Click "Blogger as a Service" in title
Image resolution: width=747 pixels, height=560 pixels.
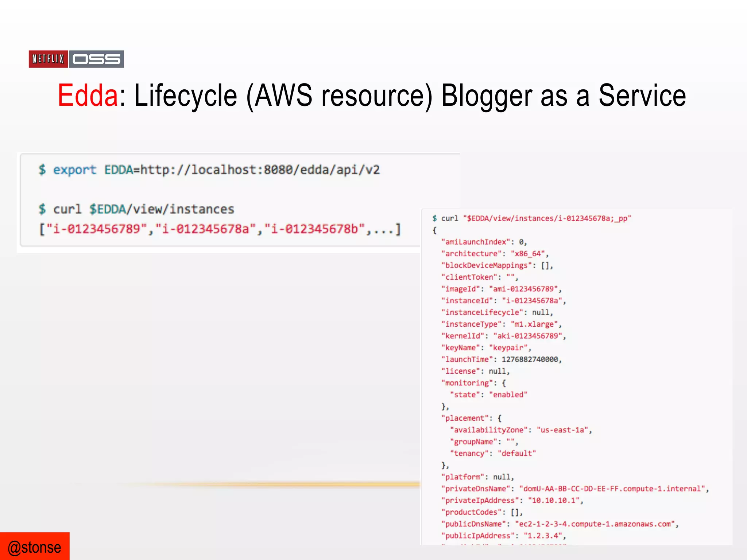(x=564, y=96)
